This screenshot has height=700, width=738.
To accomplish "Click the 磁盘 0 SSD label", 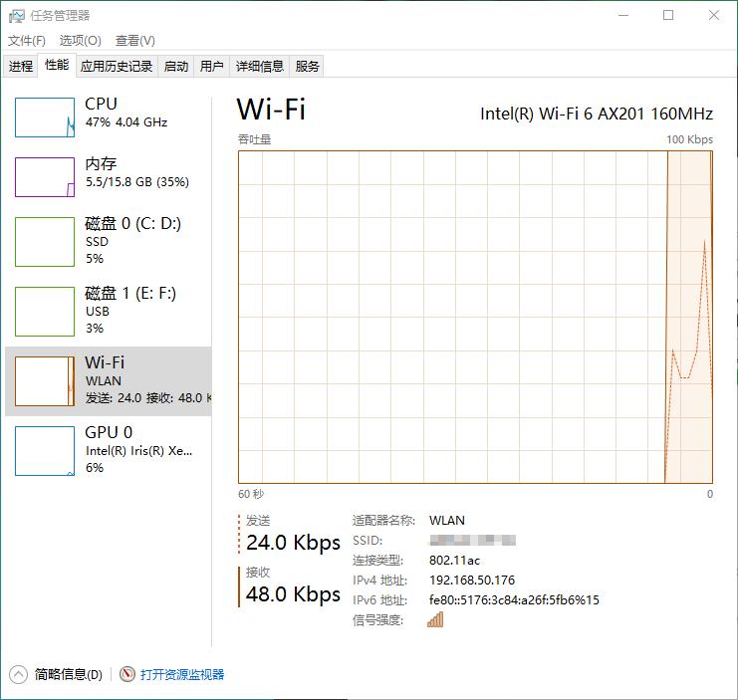I will [97, 242].
